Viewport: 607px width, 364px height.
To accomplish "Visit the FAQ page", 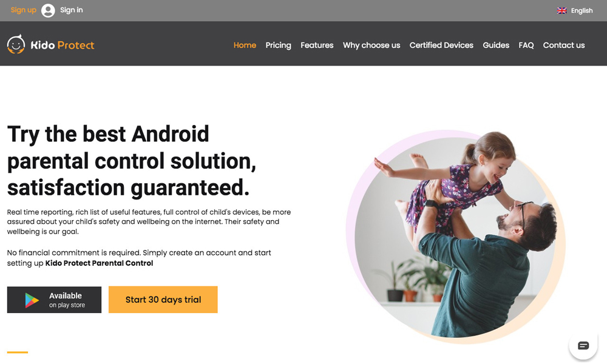I will 526,45.
